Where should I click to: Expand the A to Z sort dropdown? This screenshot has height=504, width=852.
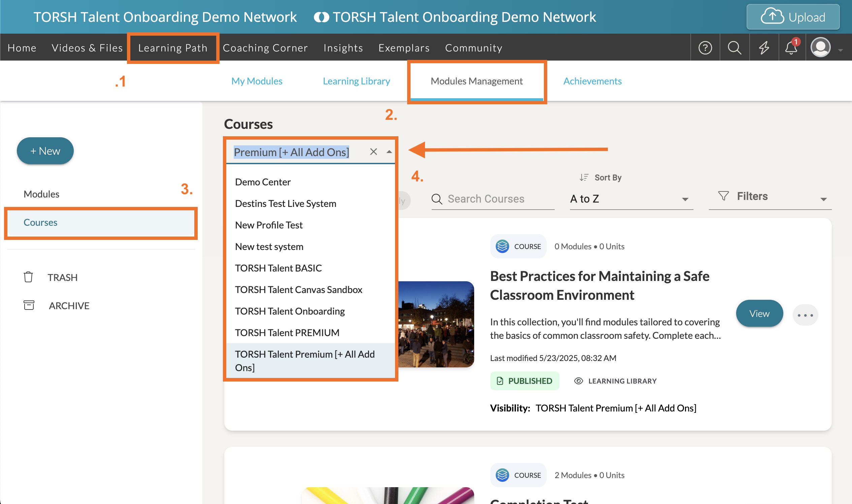point(631,199)
